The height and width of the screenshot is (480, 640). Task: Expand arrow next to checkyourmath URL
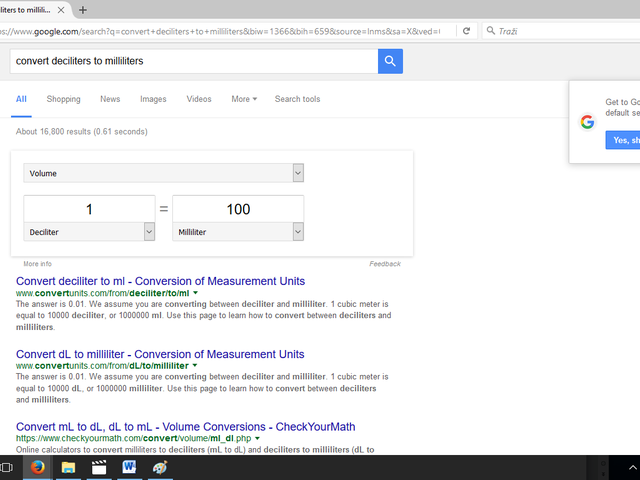point(257,438)
